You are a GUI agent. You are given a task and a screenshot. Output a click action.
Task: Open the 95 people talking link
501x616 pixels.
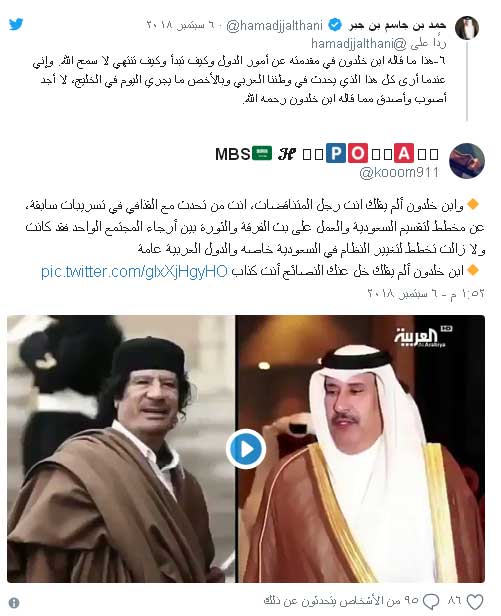point(341,601)
